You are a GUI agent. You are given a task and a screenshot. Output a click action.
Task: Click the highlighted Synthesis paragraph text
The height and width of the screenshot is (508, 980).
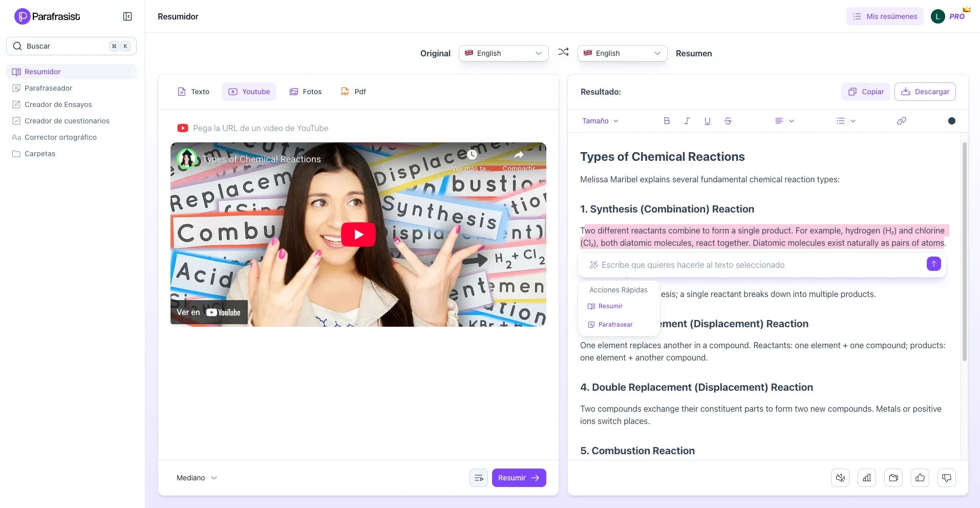[763, 237]
